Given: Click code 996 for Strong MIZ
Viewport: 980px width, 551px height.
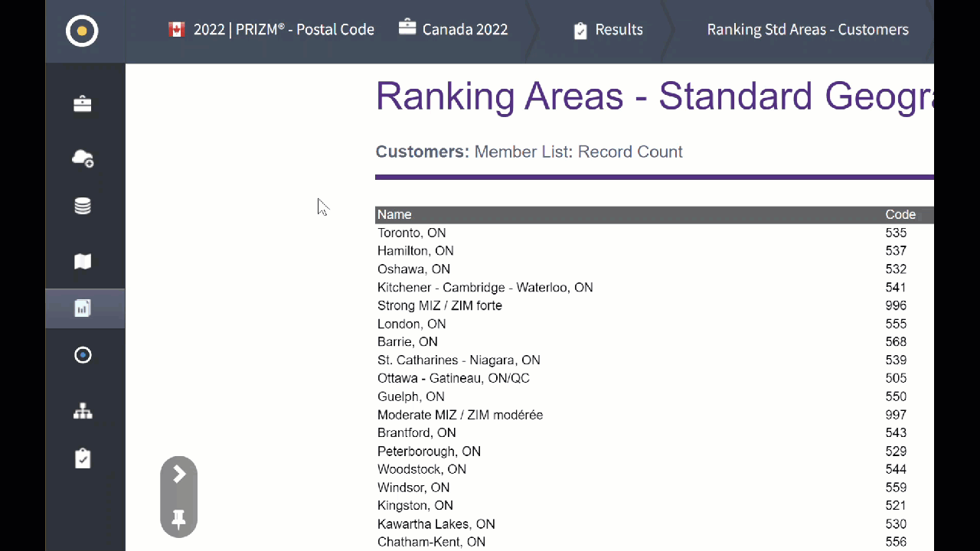Looking at the screenshot, I should click(x=896, y=305).
